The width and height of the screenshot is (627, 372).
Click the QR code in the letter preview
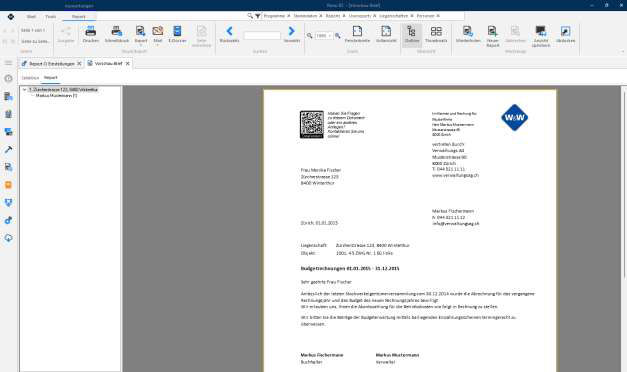(x=312, y=124)
